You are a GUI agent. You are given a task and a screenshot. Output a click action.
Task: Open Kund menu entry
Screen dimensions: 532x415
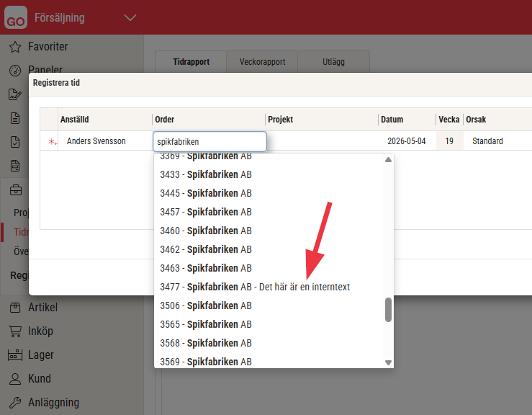(x=40, y=379)
